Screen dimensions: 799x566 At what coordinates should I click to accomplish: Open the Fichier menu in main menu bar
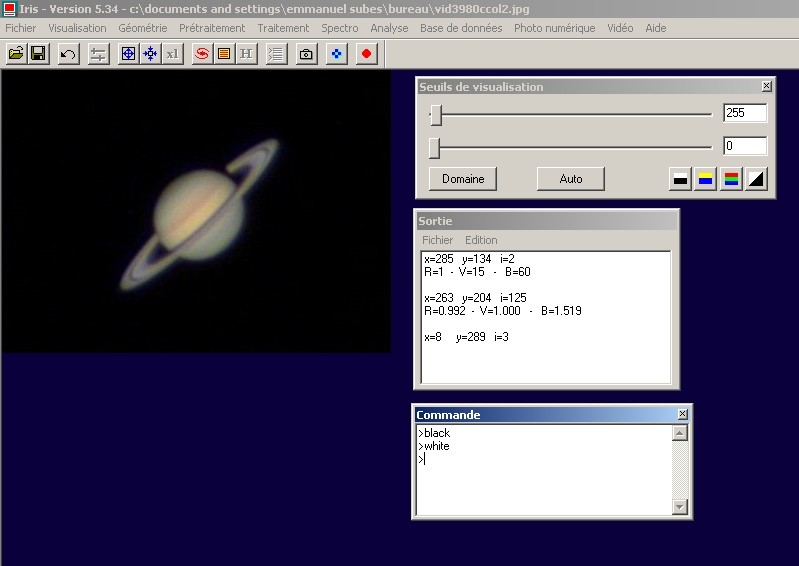coord(21,28)
